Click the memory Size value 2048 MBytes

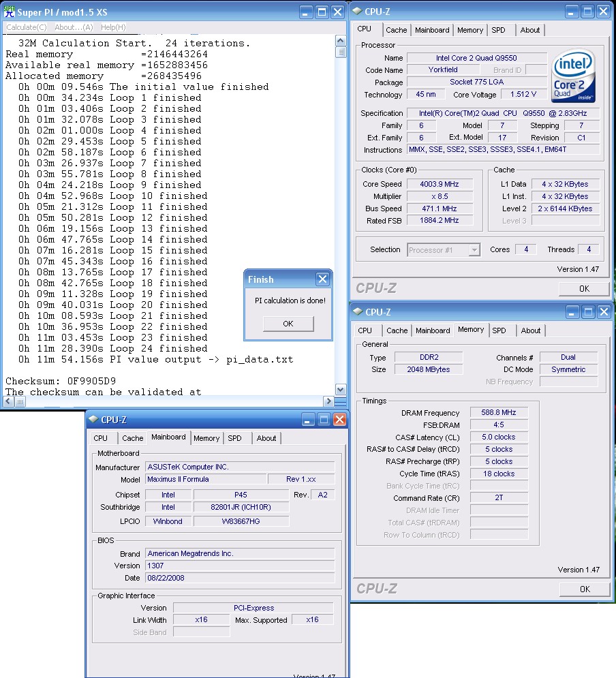tap(429, 369)
